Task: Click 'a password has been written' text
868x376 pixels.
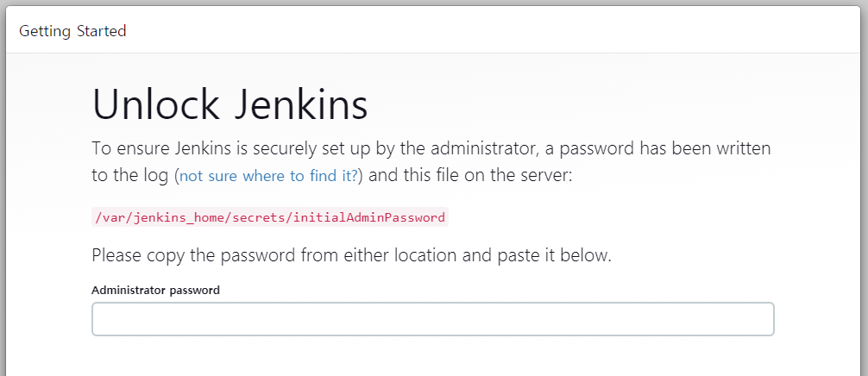Action: pyautogui.click(x=657, y=148)
